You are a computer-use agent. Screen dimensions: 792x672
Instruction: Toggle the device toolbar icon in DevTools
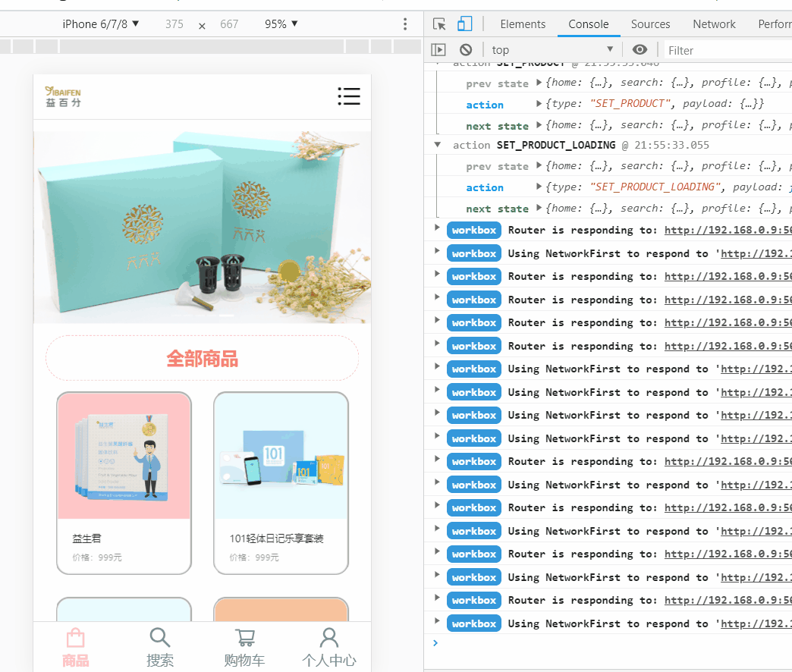click(465, 24)
